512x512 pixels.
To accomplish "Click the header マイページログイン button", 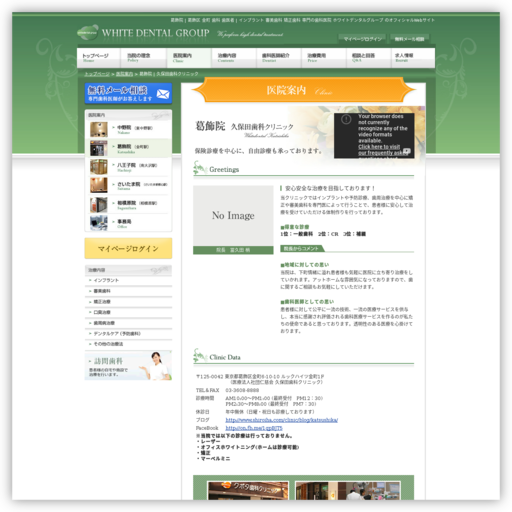I will click(362, 39).
